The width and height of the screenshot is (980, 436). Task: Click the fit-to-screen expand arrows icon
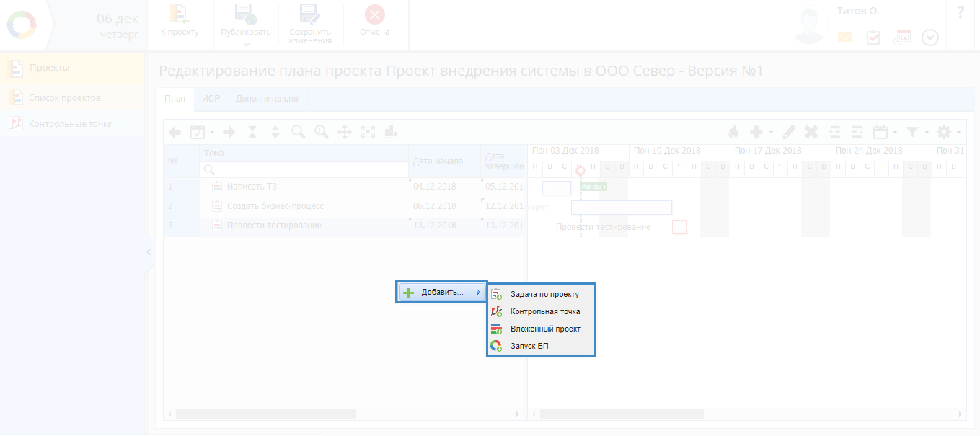click(x=368, y=132)
